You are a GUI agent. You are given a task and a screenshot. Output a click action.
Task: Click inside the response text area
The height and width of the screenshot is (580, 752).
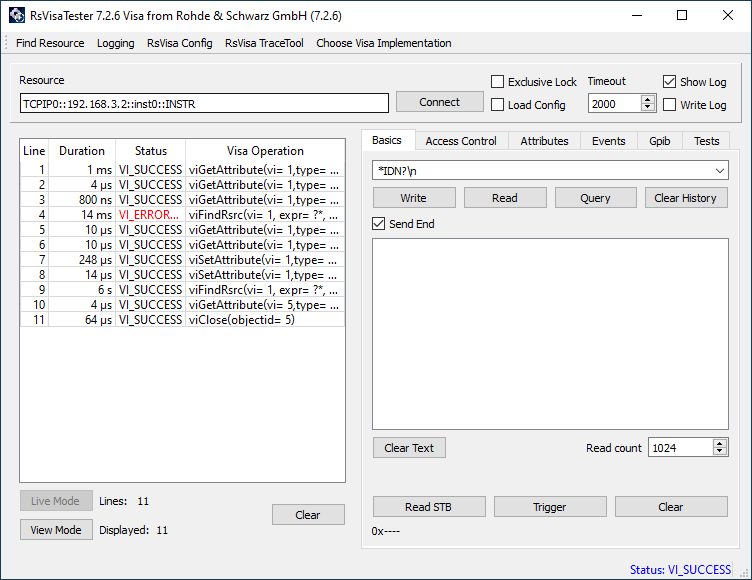[550, 334]
